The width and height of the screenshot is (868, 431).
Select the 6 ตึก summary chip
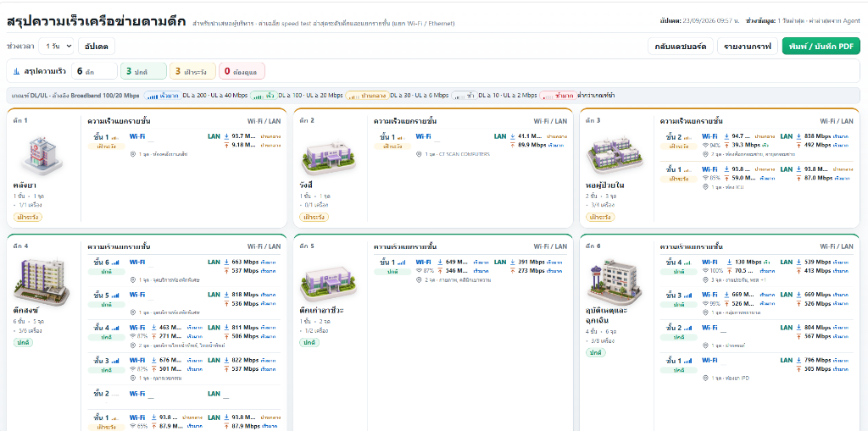pos(94,71)
